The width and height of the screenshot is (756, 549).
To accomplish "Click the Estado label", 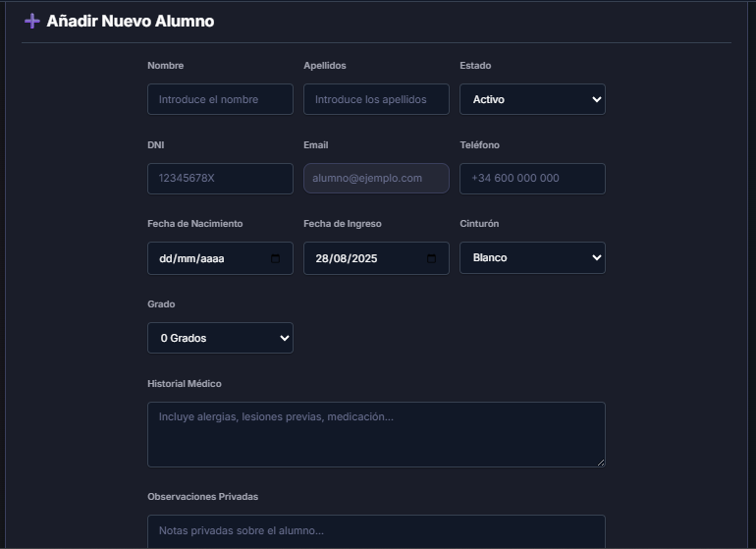I will (475, 66).
